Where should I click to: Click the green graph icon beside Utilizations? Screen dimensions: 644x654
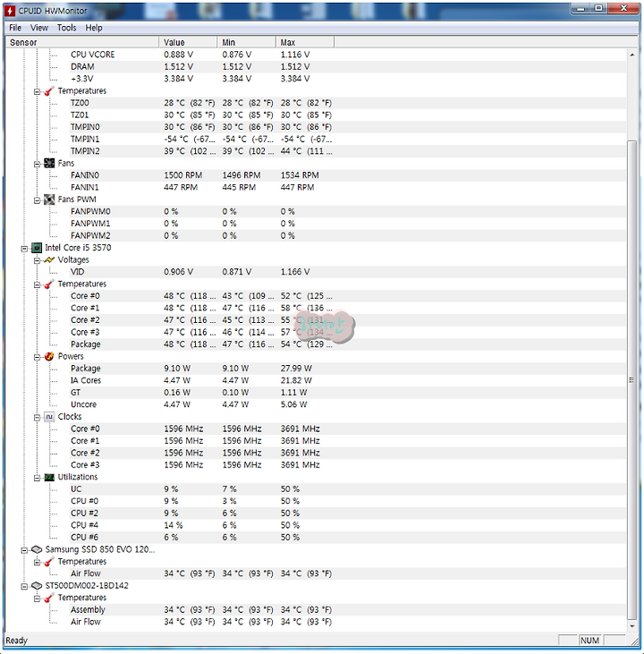[49, 477]
